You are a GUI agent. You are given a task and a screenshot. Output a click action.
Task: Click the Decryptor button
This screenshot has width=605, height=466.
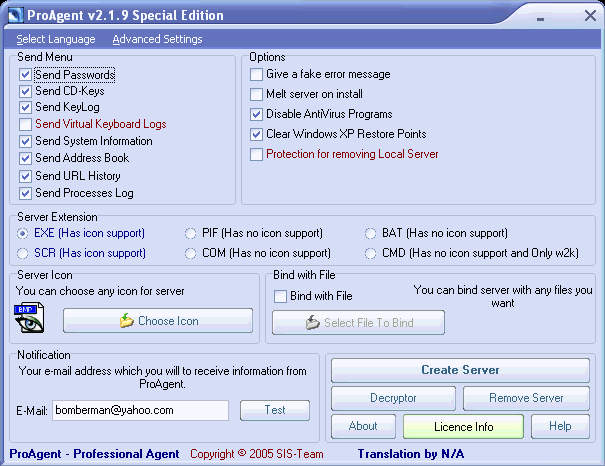[x=393, y=398]
